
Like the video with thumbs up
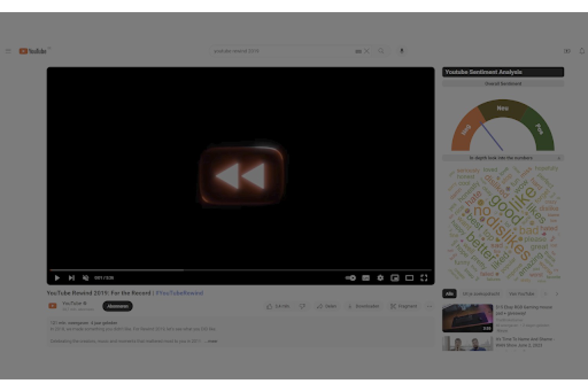278,306
